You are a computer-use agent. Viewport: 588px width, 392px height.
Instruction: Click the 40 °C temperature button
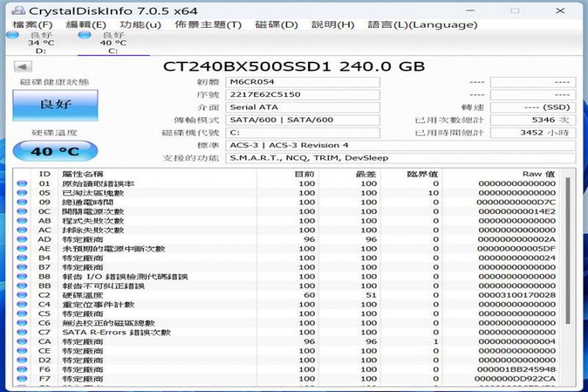click(x=55, y=151)
